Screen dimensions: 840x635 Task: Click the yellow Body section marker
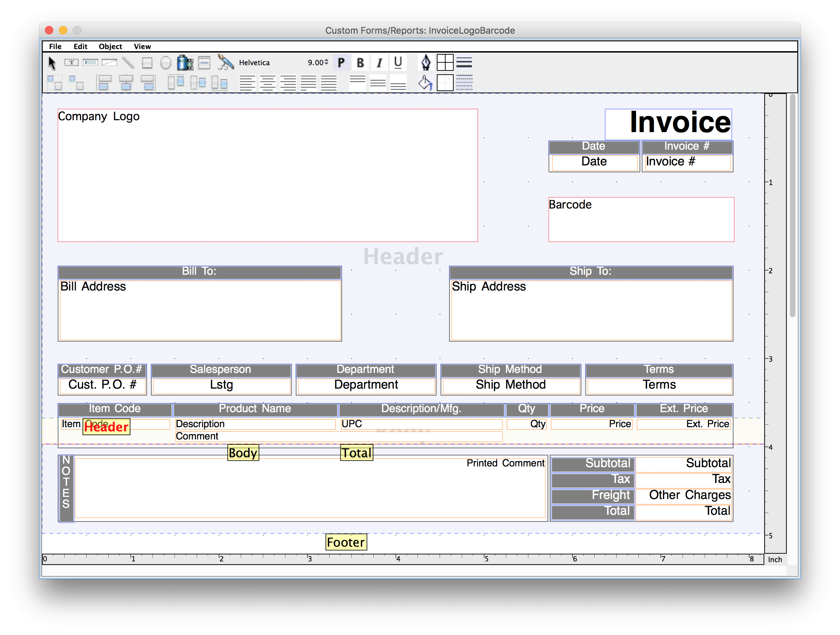click(243, 452)
